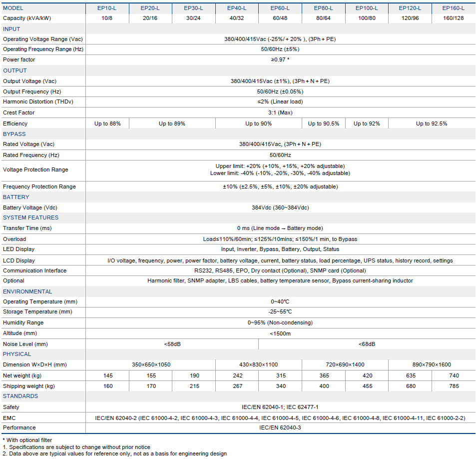Screen dimensions: 476x459
Task: Click the Transfer Time (ms) row label
Action: [x=27, y=228]
